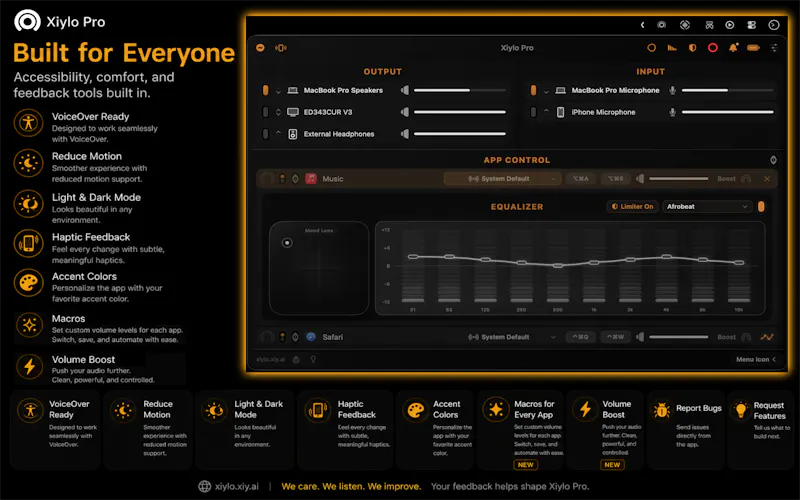Click the lightbulb icon in Xiylo footer

coord(313,359)
